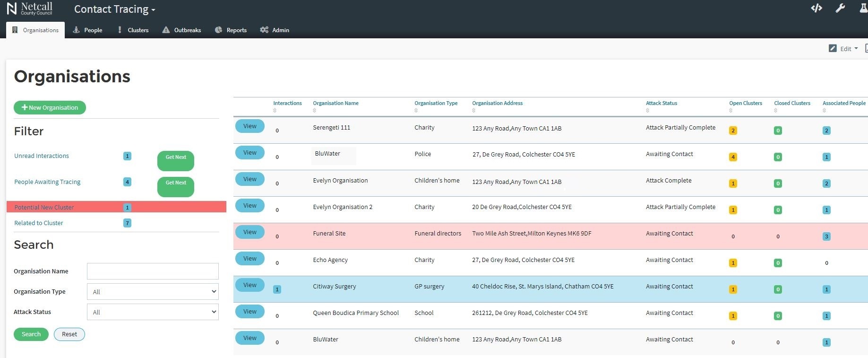Click the Organisation Name search field
This screenshot has height=358, width=868.
click(x=153, y=271)
